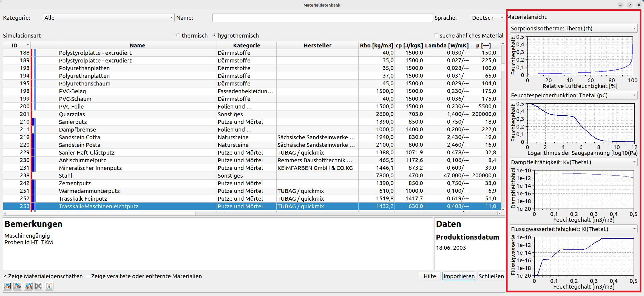Click the gray X delete material icon
Image resolution: width=644 pixels, height=296 pixels.
pos(39,286)
